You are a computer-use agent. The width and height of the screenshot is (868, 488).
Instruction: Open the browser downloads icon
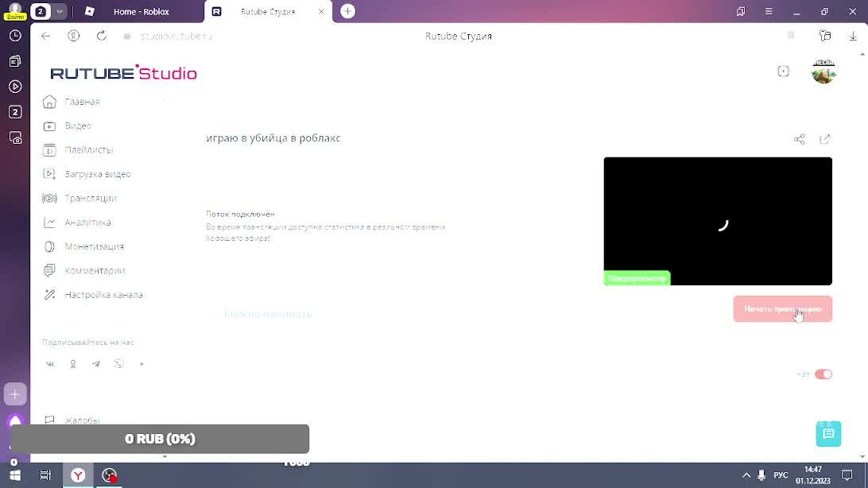coord(852,36)
